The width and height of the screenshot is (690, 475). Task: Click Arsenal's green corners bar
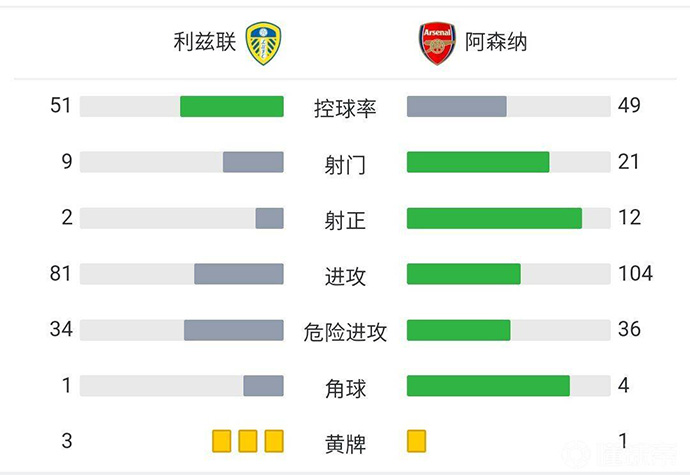[x=488, y=386]
